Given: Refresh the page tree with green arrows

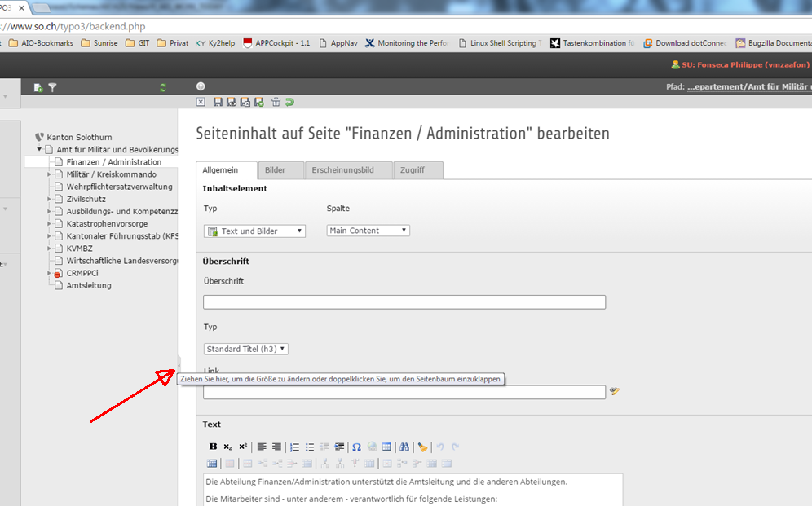Looking at the screenshot, I should (163, 87).
